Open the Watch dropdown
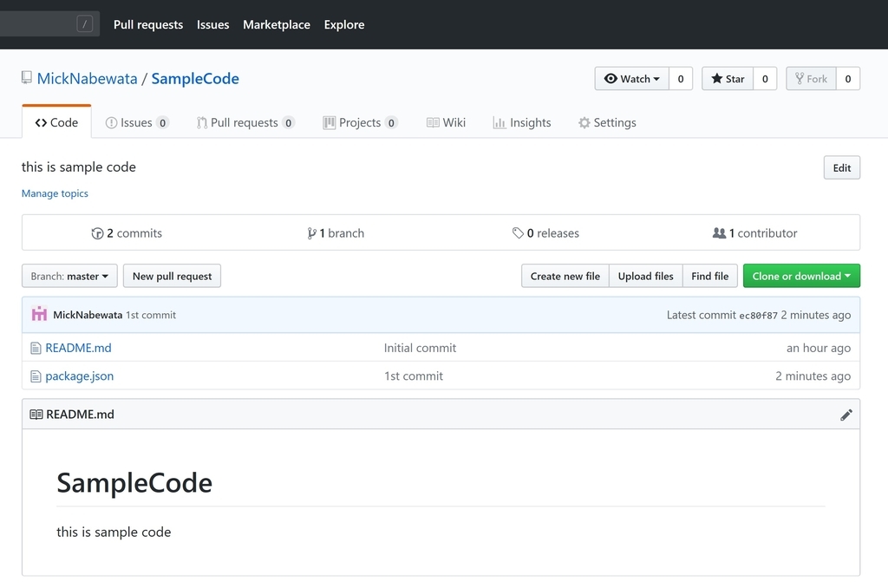The image size is (888, 588). point(631,79)
